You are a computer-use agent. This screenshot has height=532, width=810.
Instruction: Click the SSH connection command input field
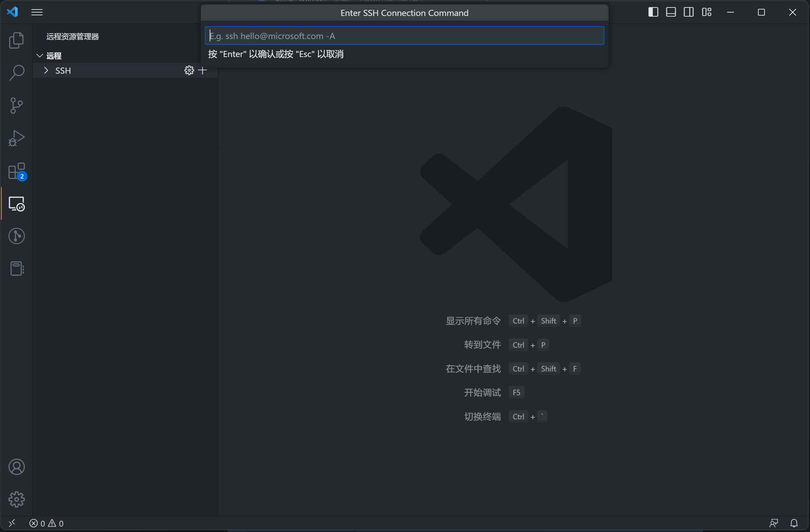click(404, 36)
